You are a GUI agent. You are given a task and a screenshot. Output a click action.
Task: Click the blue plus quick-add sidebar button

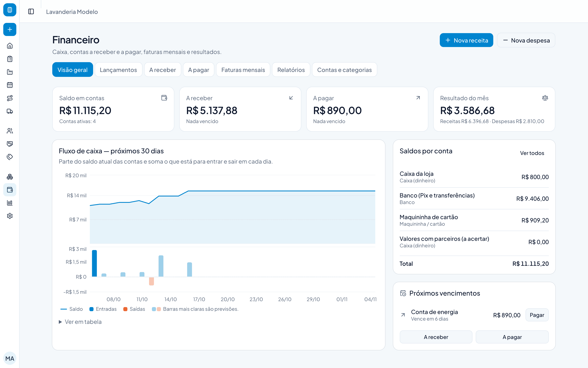[x=10, y=29]
